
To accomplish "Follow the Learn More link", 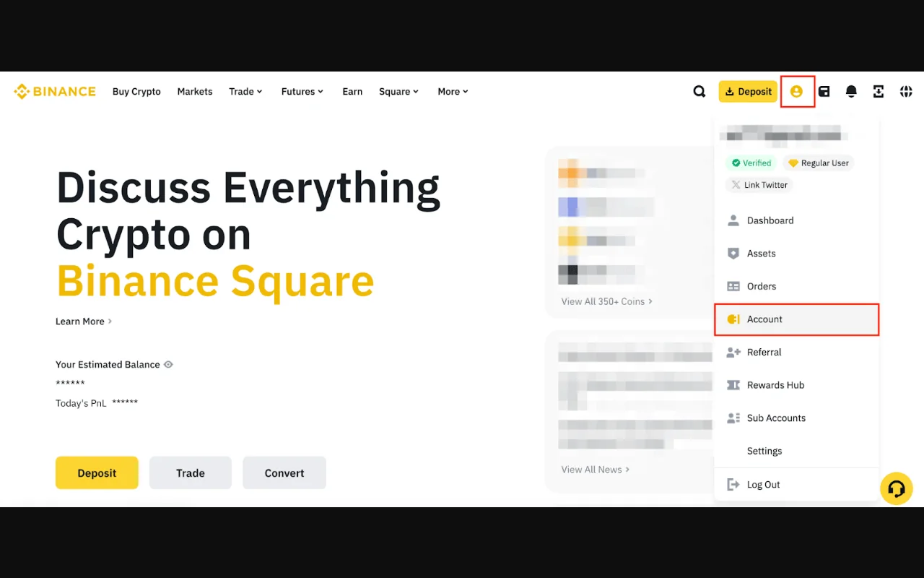I will (84, 322).
